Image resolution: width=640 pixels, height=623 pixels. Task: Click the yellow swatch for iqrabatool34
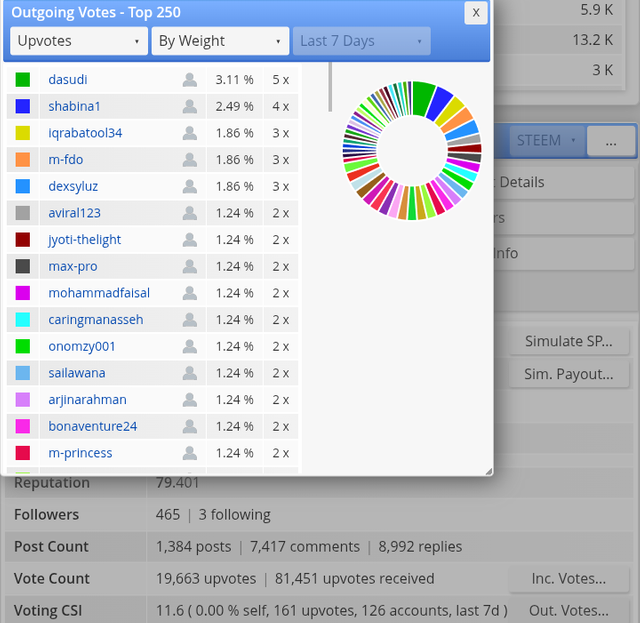pyautogui.click(x=23, y=133)
